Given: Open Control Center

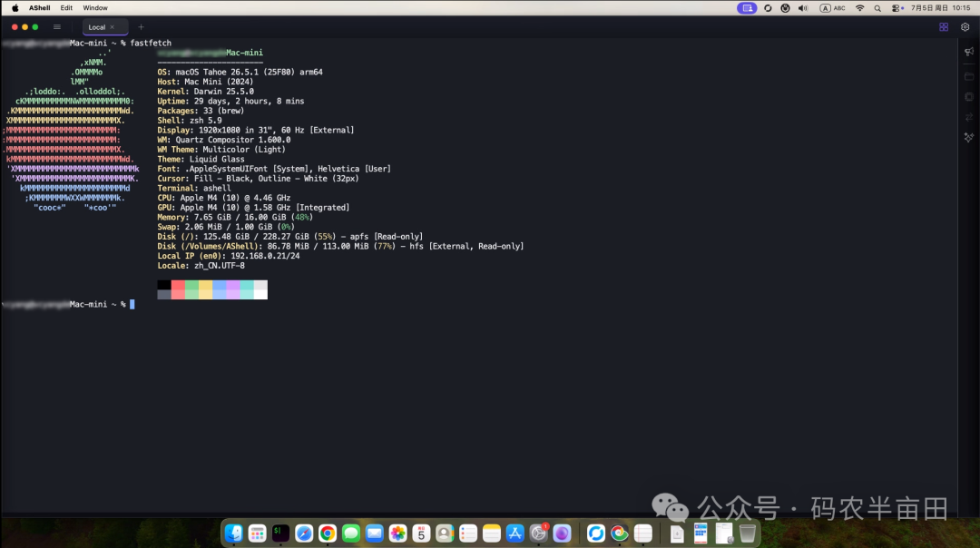Looking at the screenshot, I should click(x=897, y=8).
